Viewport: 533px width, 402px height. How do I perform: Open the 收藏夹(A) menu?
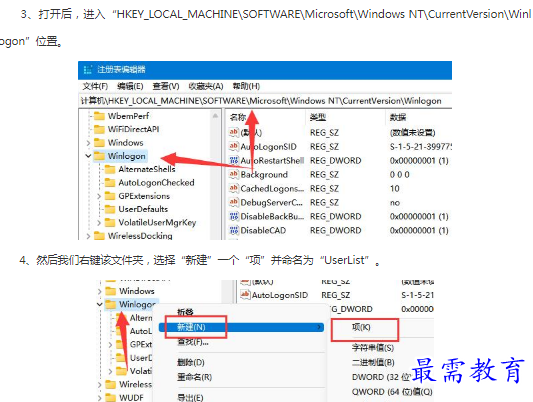click(206, 86)
